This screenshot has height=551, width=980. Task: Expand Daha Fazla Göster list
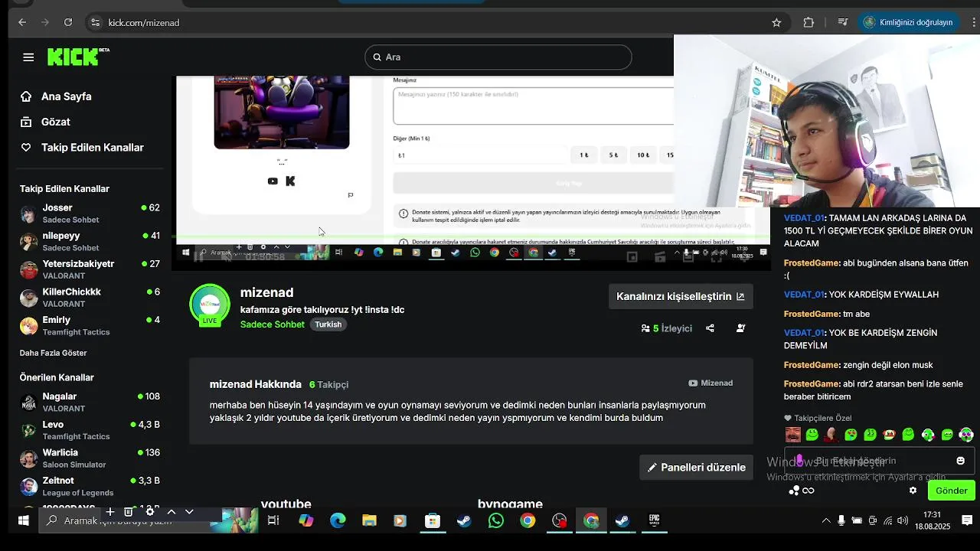(x=53, y=353)
